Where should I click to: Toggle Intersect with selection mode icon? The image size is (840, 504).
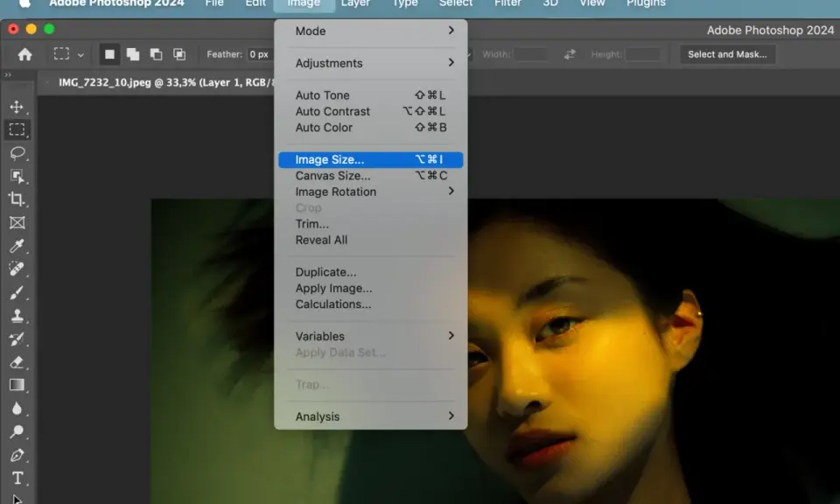click(178, 54)
